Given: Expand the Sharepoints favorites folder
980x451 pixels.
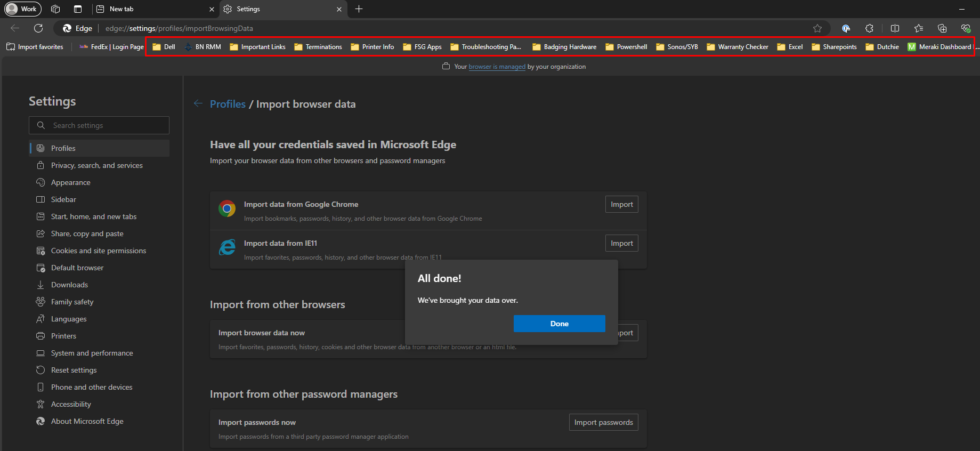Looking at the screenshot, I should coord(834,47).
